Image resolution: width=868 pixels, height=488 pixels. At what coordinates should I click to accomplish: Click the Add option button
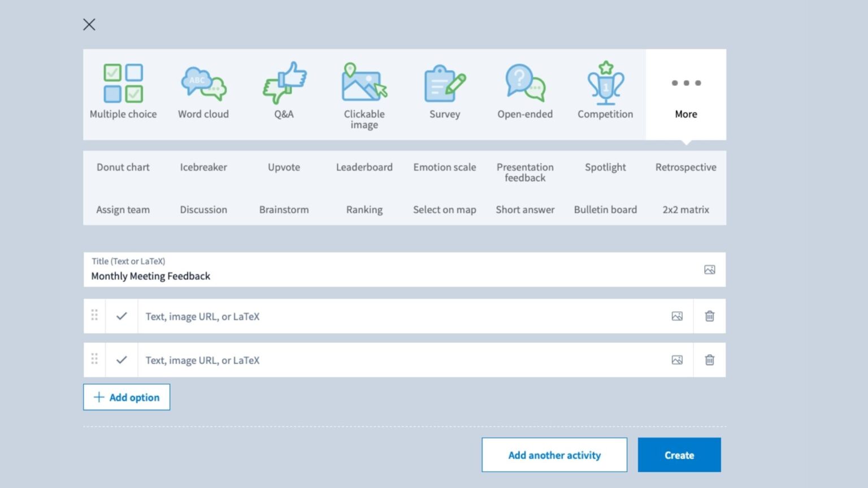[x=127, y=398]
